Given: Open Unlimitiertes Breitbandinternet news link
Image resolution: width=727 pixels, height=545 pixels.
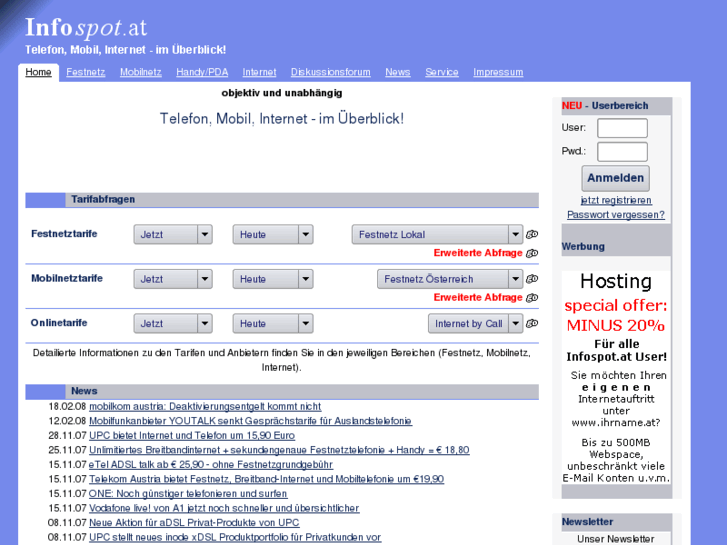Looking at the screenshot, I should 279,450.
